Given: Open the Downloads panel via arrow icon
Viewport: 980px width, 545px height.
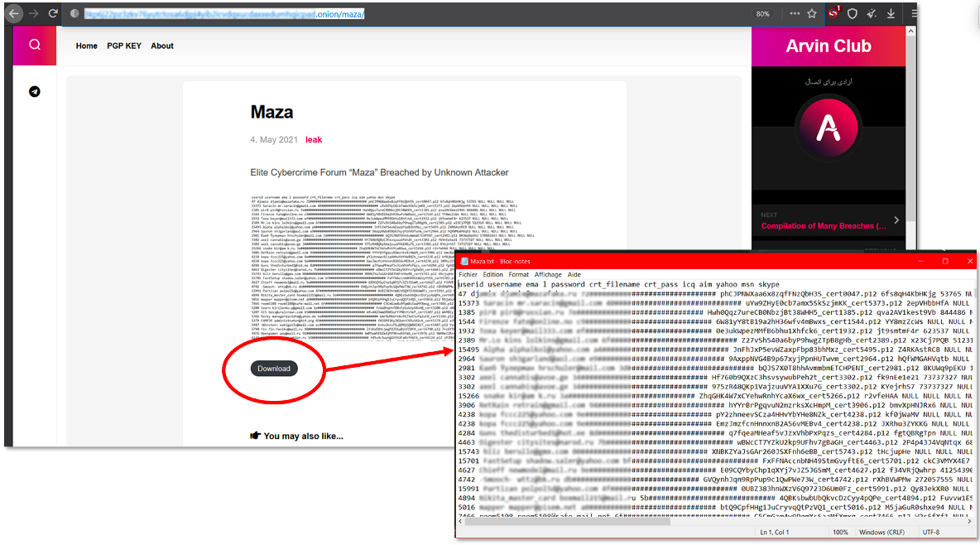Looking at the screenshot, I should (x=891, y=13).
